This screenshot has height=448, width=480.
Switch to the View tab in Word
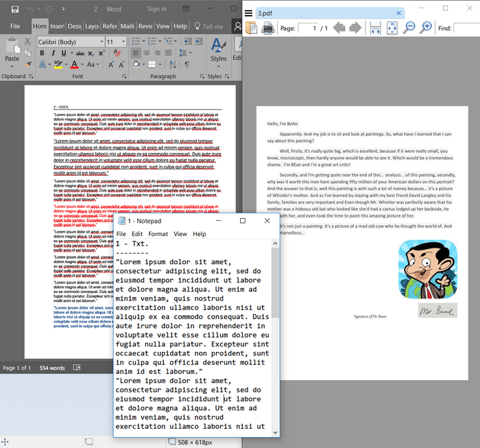point(163,26)
